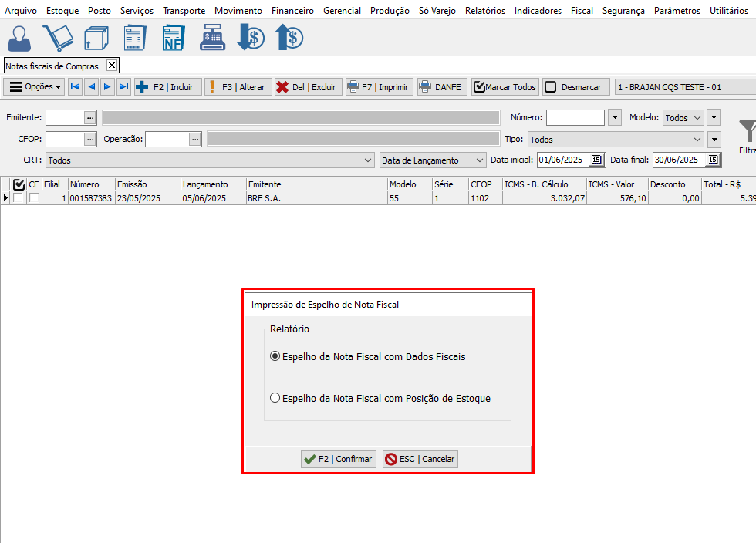
Task: Click the Emitente column header
Action: click(317, 184)
